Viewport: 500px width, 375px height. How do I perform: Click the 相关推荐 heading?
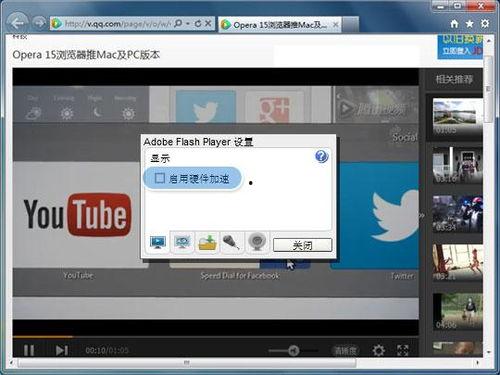[454, 79]
